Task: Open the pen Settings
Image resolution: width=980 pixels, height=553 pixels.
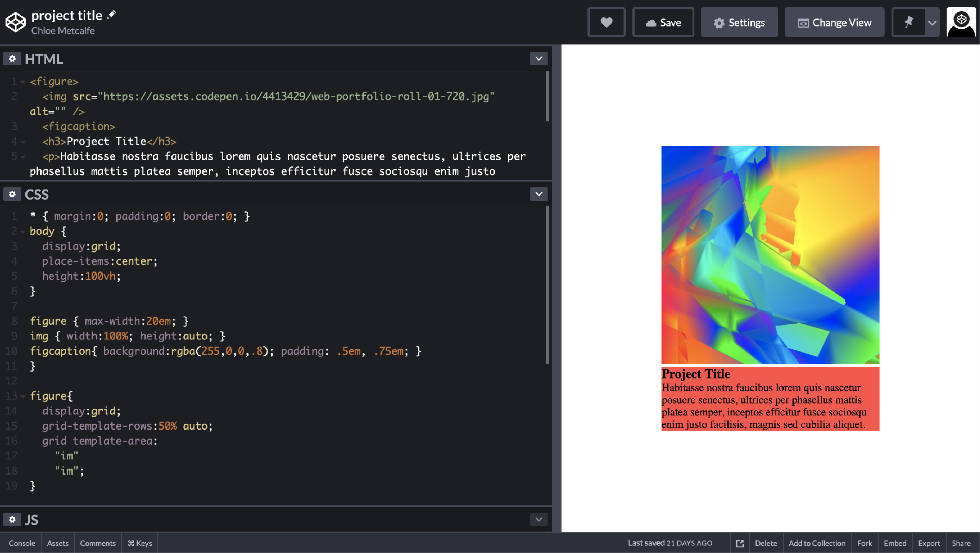Action: coord(739,22)
